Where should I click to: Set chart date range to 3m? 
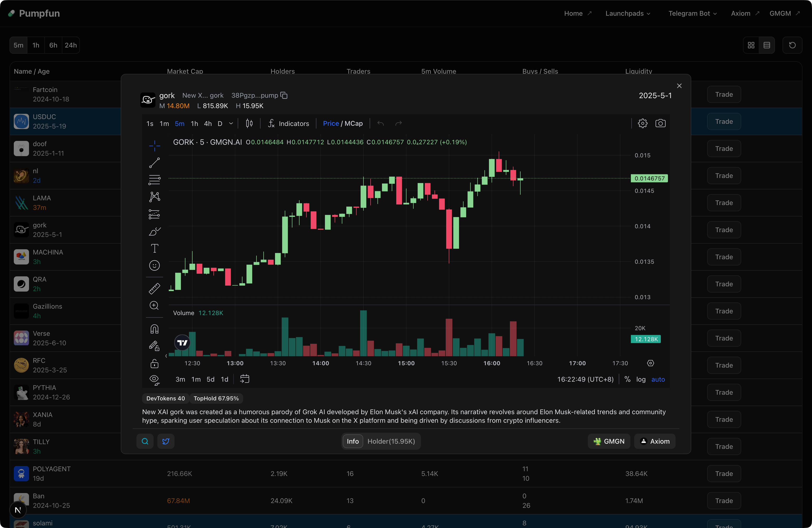pos(180,379)
